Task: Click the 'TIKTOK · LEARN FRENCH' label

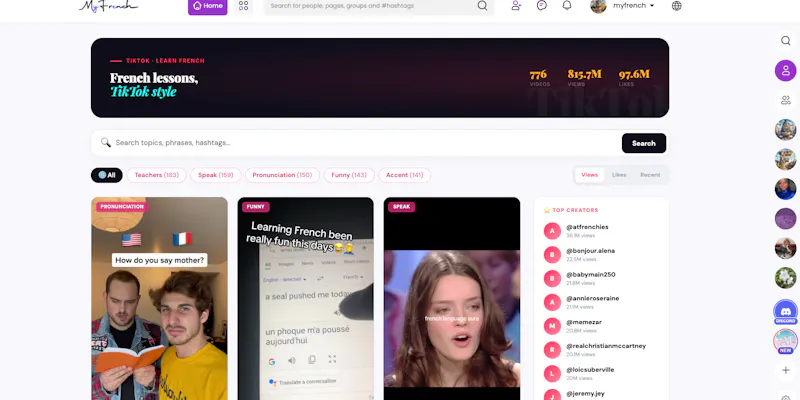Action: click(x=165, y=61)
